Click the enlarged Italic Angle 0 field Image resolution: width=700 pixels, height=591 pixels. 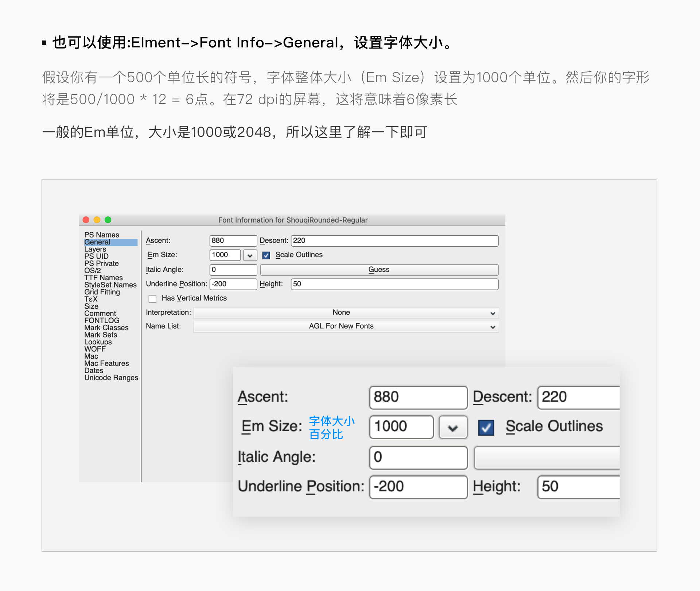coord(418,457)
